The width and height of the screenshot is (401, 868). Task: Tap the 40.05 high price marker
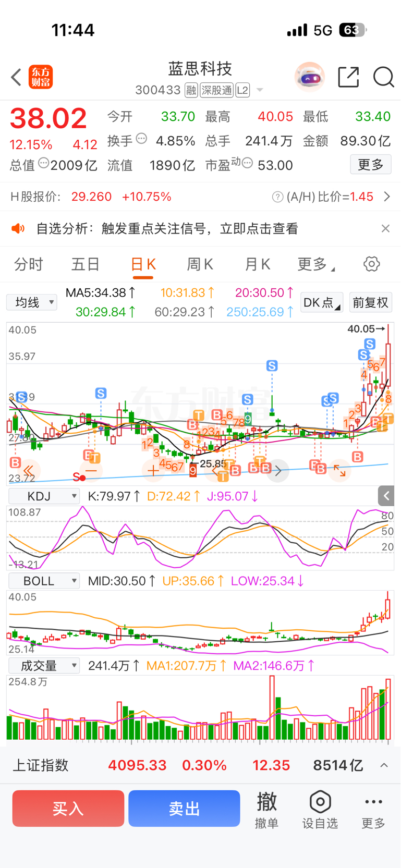[x=366, y=329]
